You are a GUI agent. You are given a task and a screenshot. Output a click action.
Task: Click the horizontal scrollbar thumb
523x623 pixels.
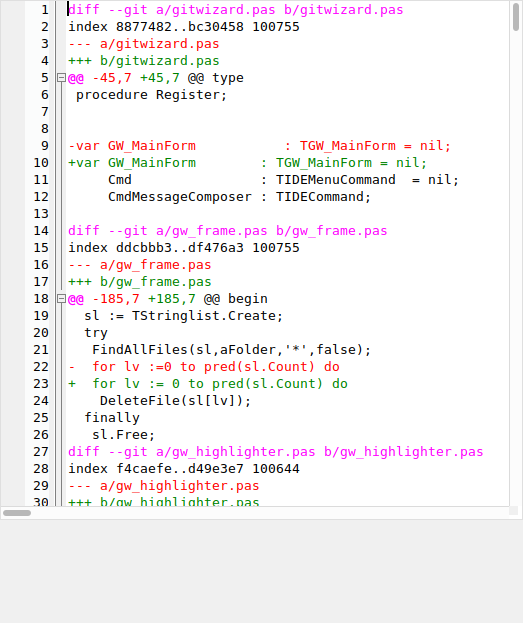tap(17, 513)
